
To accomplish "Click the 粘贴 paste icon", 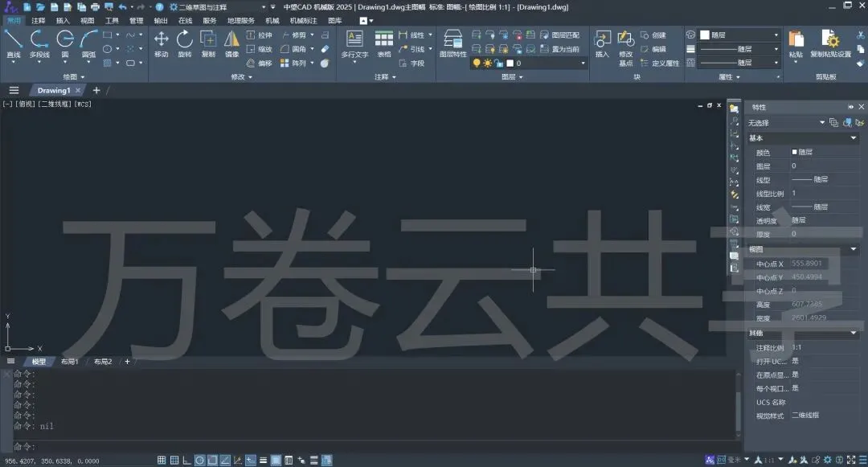I will point(796,44).
